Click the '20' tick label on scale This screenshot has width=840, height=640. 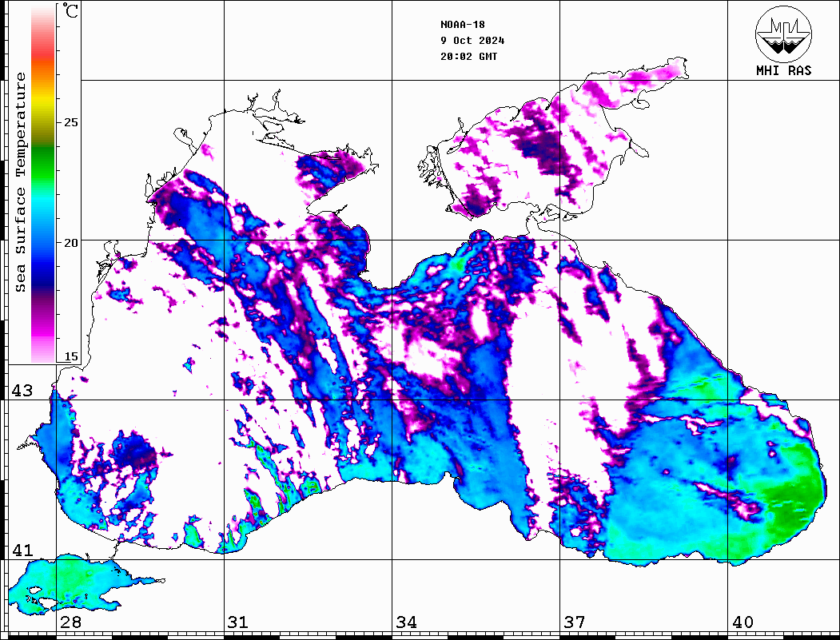coord(70,243)
